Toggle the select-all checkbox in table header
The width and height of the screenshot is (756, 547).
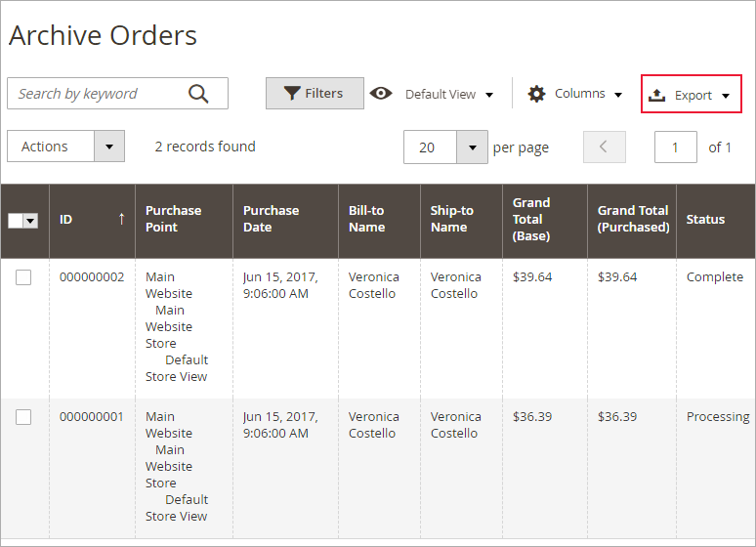[x=16, y=221]
